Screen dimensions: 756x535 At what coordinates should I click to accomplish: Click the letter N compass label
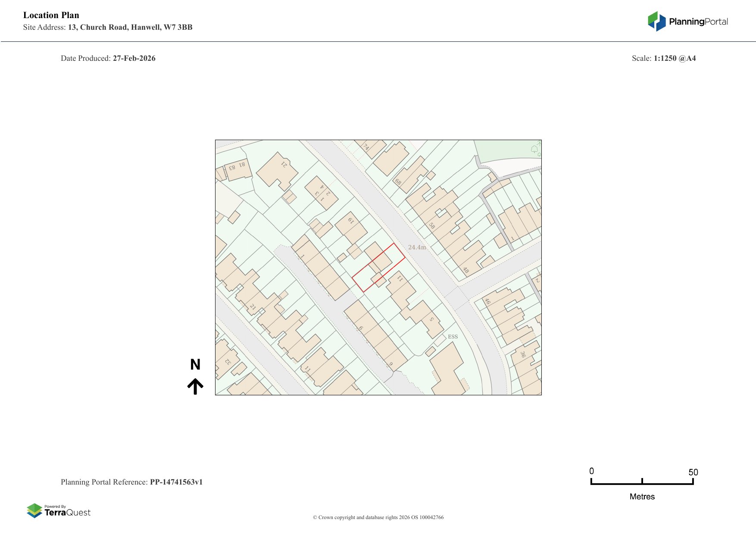(x=195, y=365)
